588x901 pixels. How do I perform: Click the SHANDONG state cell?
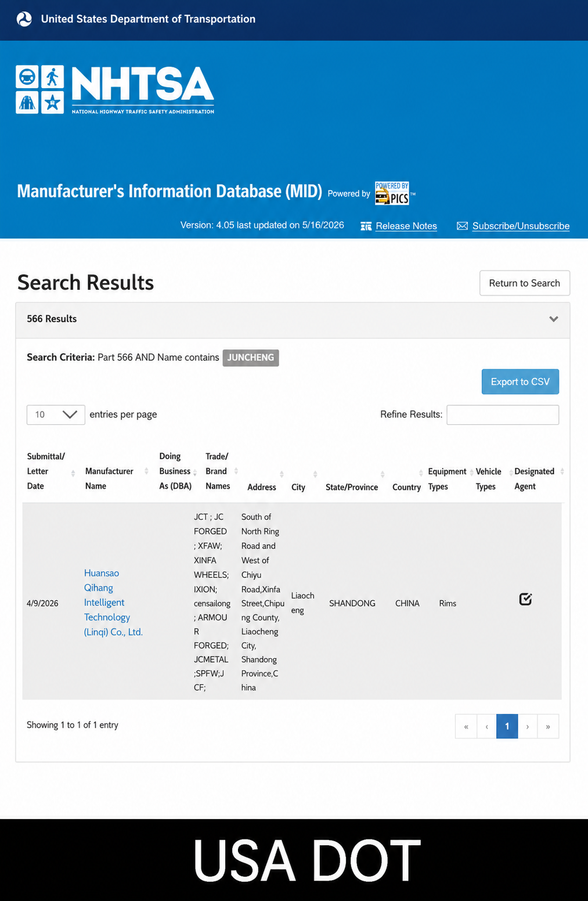coord(352,603)
